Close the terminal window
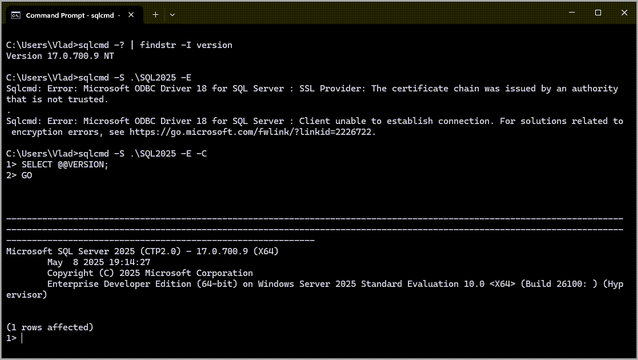Screen dimensions: 638x360 coord(624,13)
